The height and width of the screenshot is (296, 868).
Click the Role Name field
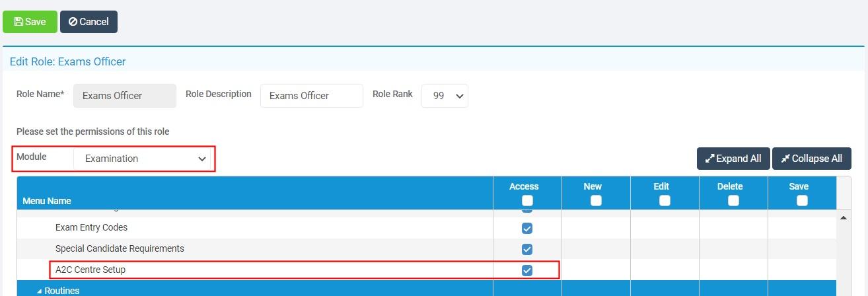[125, 96]
